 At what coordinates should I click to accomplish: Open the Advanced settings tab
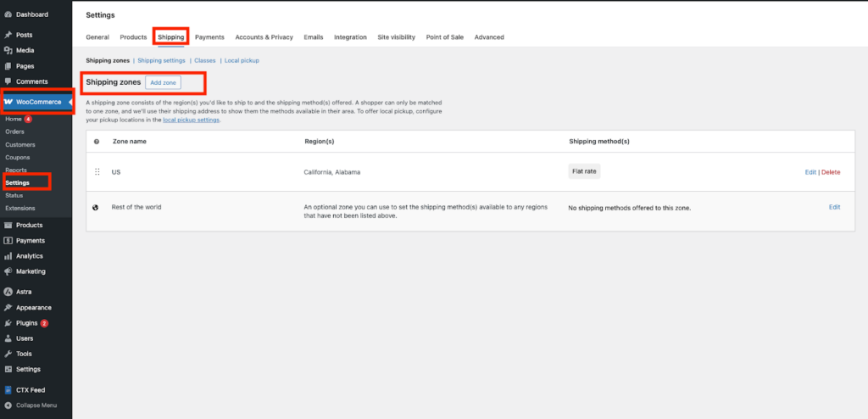[489, 37]
